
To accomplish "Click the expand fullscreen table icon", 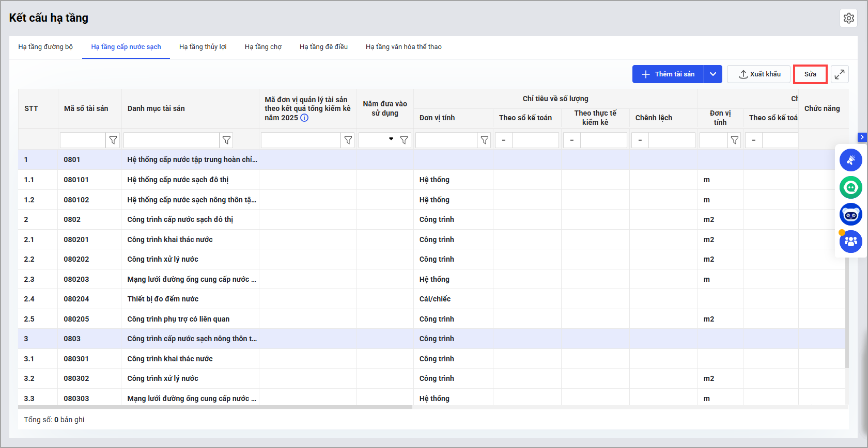I will (840, 74).
